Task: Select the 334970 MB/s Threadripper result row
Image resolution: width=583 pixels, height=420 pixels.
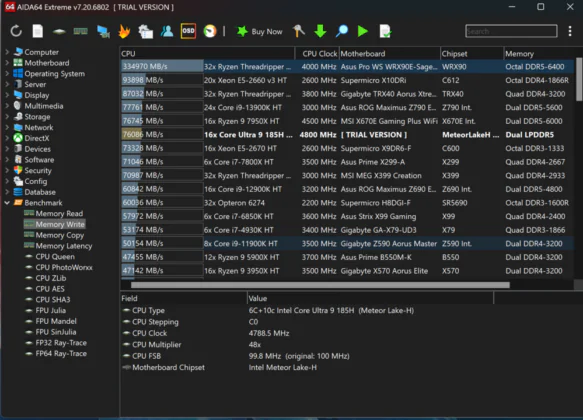Action: (347, 67)
